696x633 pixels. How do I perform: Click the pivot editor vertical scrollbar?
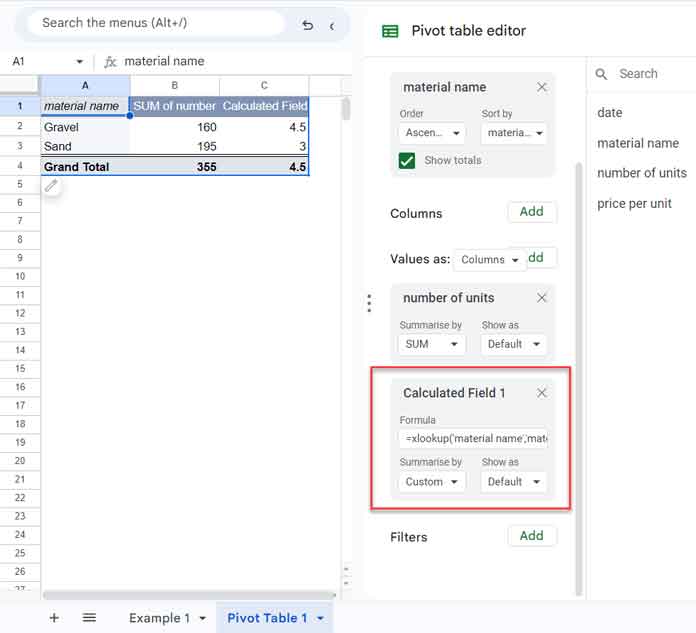[578, 380]
